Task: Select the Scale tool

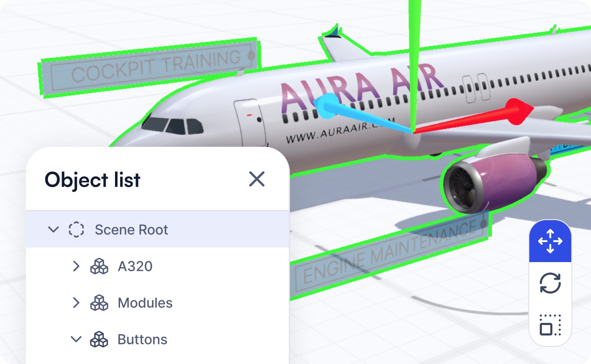Action: click(550, 325)
